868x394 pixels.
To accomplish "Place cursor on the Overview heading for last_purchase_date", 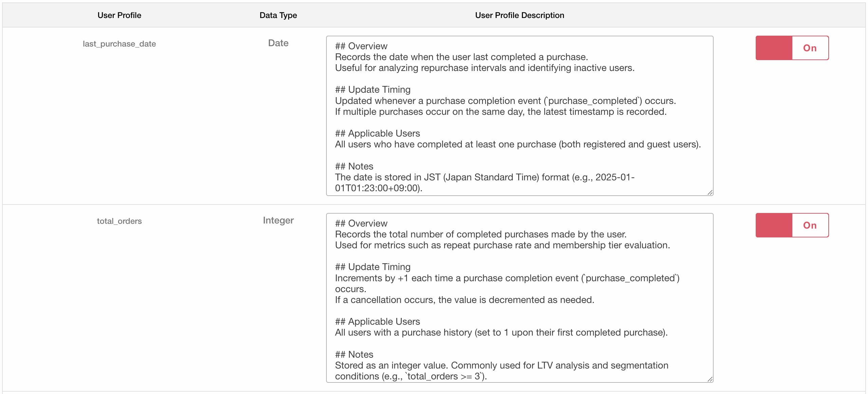I will (x=361, y=46).
